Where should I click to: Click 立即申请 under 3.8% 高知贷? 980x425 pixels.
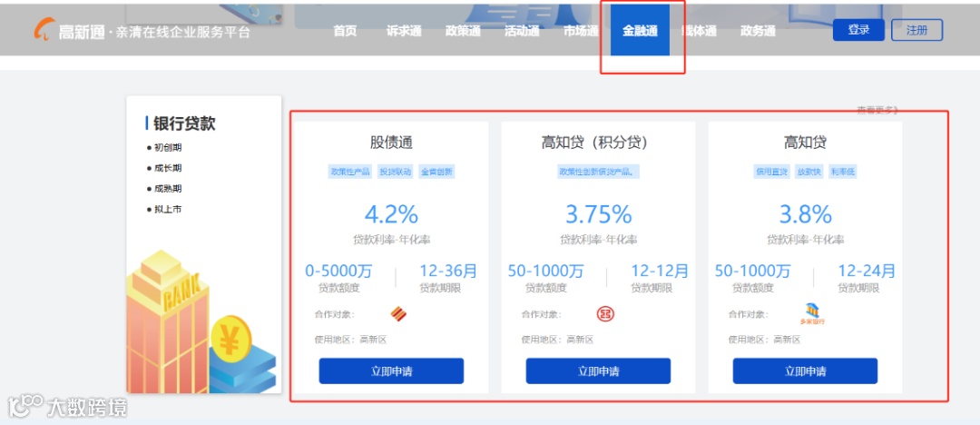[x=805, y=371]
